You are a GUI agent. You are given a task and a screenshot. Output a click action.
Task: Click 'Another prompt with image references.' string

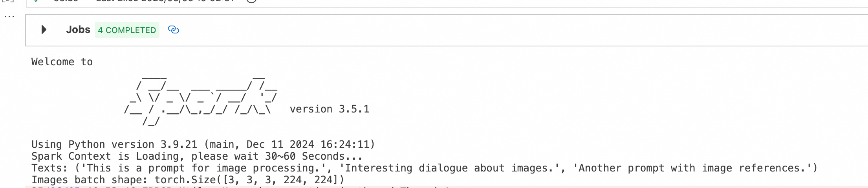(x=693, y=168)
